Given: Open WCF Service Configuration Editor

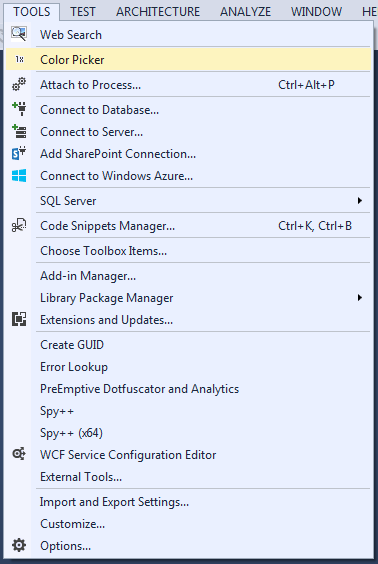Looking at the screenshot, I should click(188, 455).
